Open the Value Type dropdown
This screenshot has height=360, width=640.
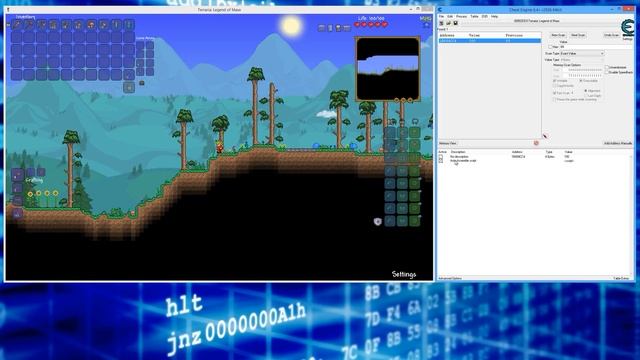coord(582,60)
